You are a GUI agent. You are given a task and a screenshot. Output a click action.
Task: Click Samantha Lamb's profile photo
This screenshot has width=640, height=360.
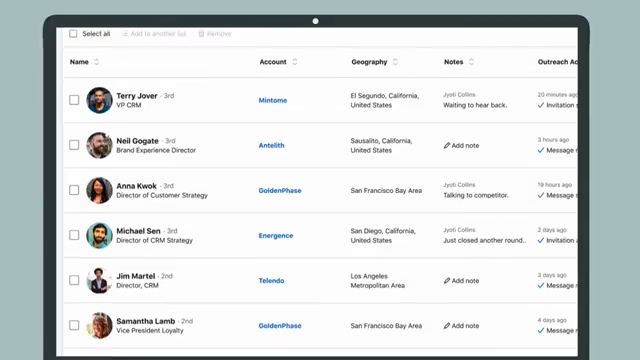(99, 325)
